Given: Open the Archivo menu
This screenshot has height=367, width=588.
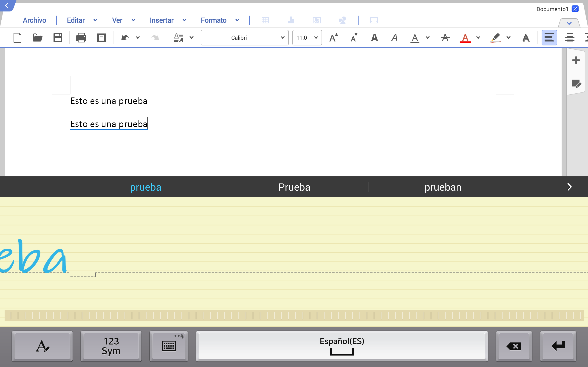Looking at the screenshot, I should [x=34, y=20].
